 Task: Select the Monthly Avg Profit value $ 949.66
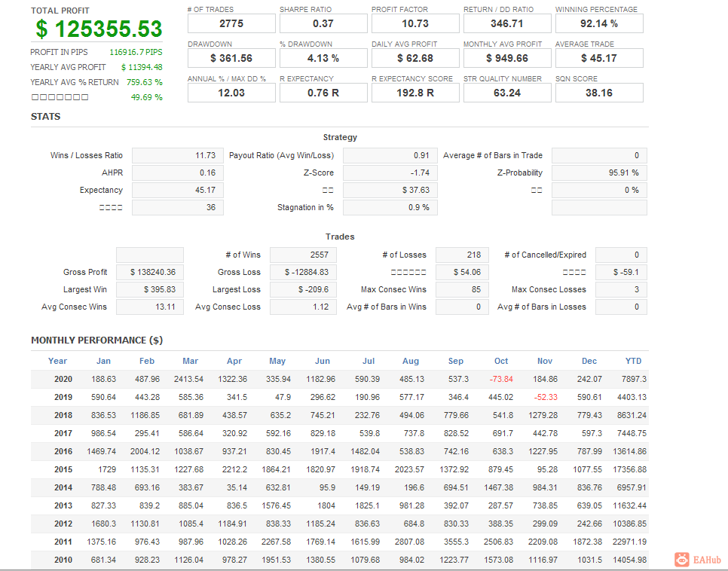(x=507, y=58)
